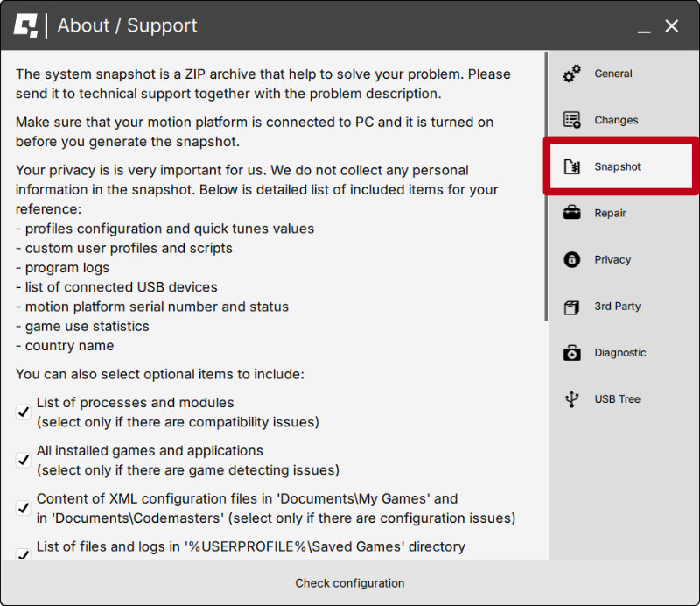
Task: Select the Repair toolbox icon
Action: (573, 213)
